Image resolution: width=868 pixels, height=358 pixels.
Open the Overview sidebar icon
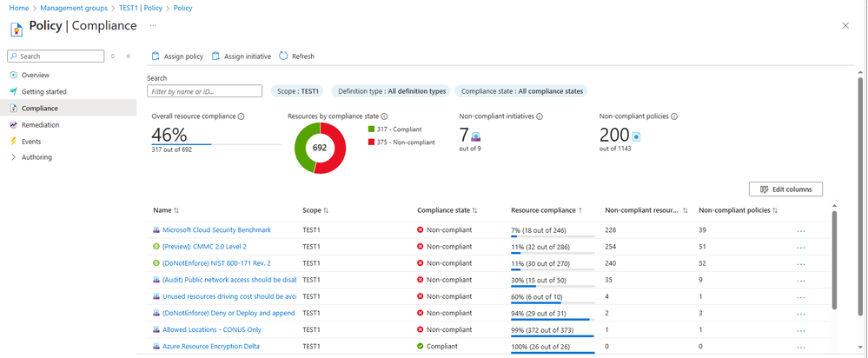click(13, 76)
